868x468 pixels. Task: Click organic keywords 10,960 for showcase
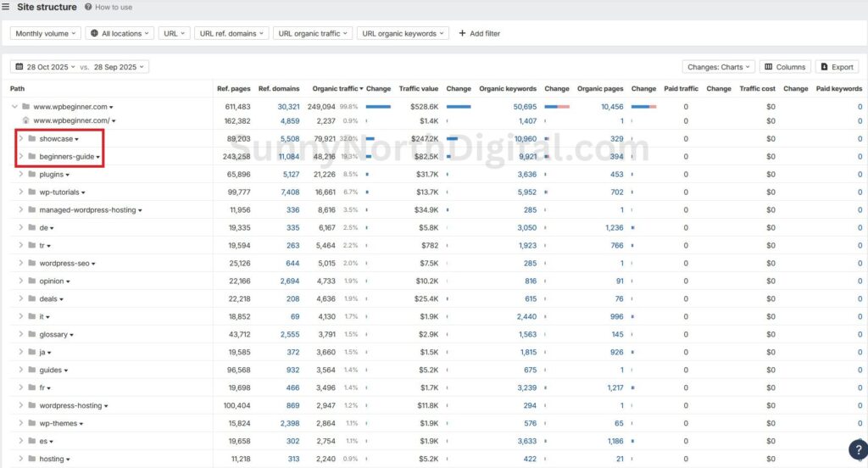[x=526, y=138]
